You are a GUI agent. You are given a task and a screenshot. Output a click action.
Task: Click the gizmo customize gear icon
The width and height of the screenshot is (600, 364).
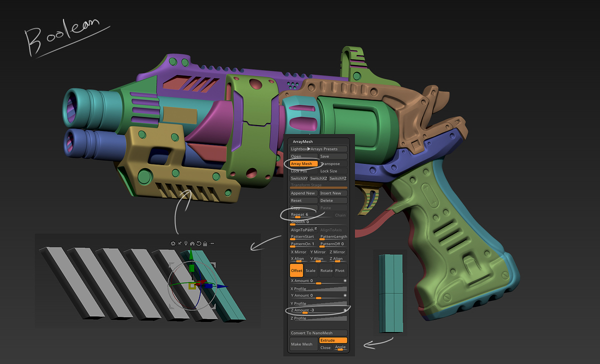[x=173, y=243]
